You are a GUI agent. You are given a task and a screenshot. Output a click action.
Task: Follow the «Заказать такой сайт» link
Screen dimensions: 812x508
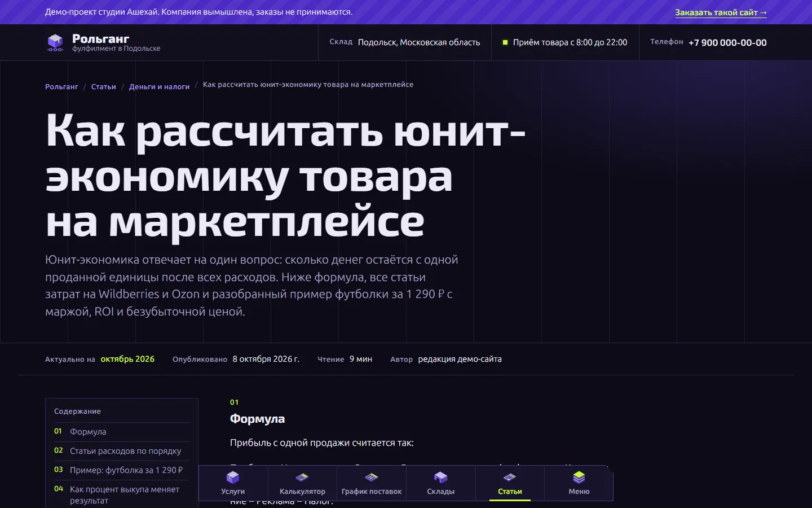tap(721, 12)
